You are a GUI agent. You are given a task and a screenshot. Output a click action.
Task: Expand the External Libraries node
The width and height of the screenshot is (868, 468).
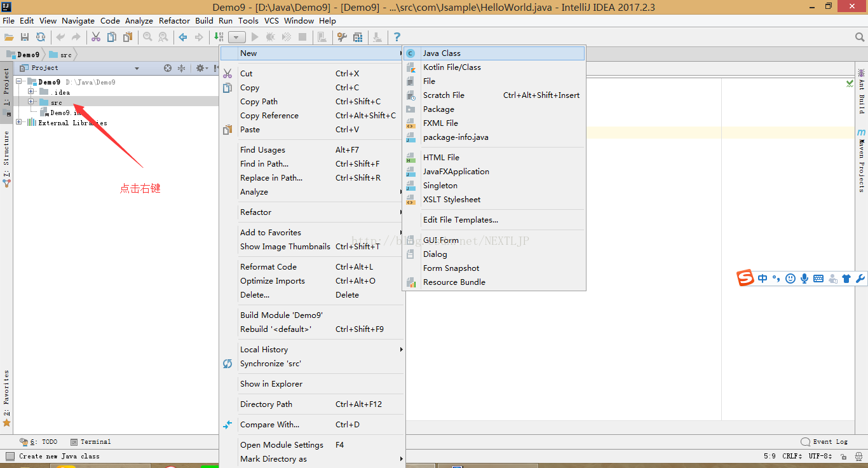(x=19, y=123)
